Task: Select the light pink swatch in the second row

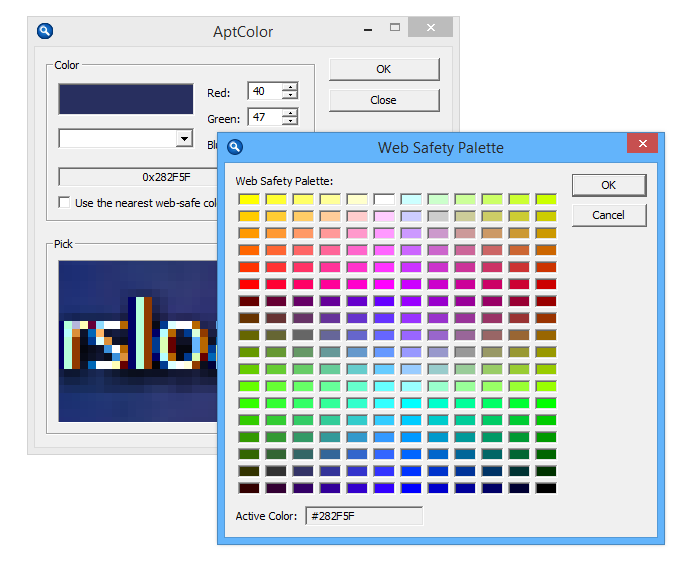Action: pos(357,216)
